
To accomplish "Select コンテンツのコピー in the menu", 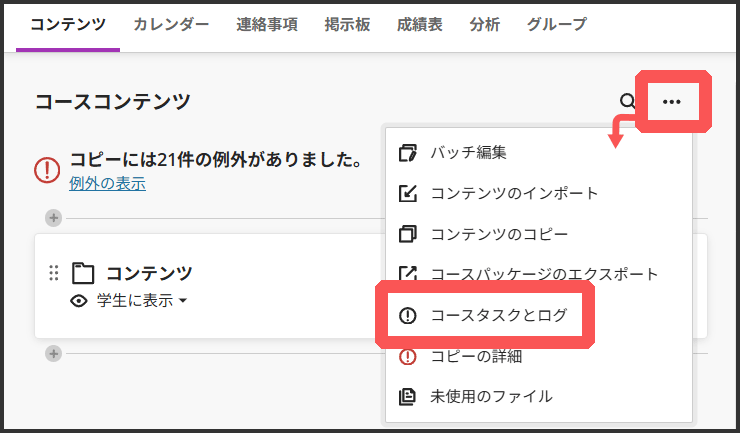I will pyautogui.click(x=499, y=234).
